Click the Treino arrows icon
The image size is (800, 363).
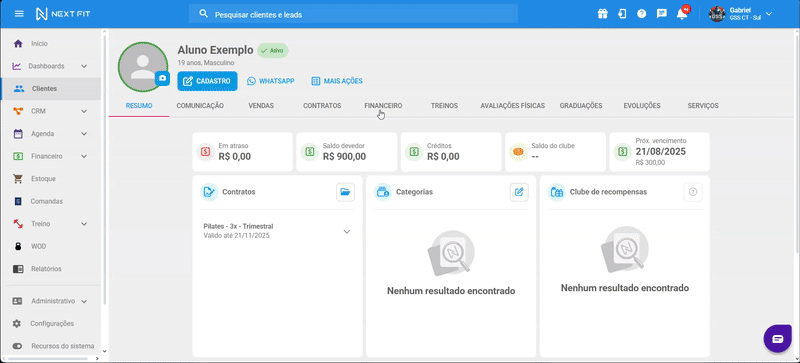click(x=18, y=224)
